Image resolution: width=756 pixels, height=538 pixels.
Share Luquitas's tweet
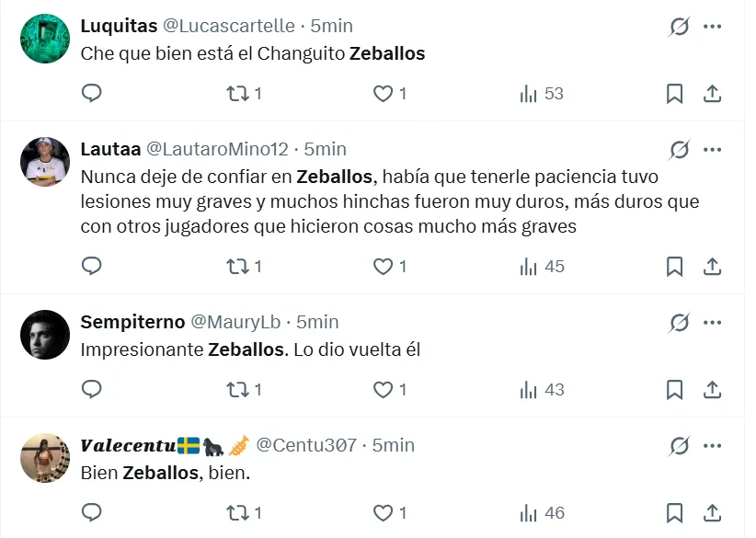712,93
